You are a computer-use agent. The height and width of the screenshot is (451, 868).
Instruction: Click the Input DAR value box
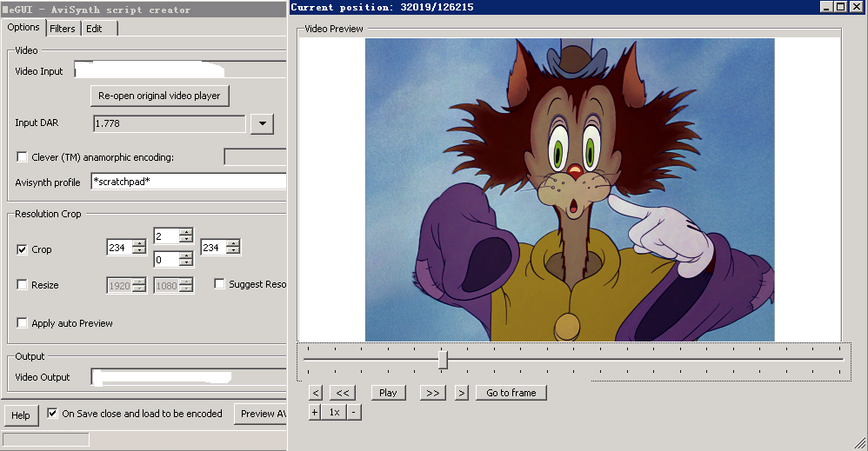coord(170,123)
